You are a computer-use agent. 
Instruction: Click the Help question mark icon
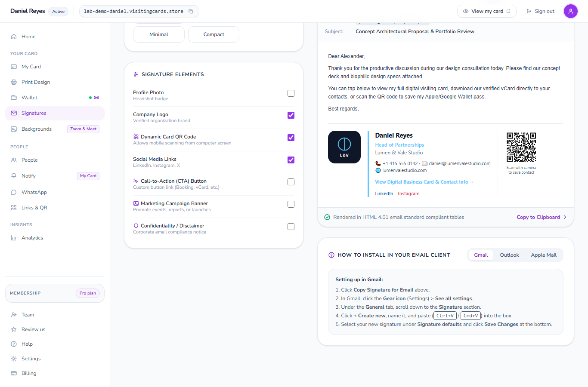pos(14,344)
